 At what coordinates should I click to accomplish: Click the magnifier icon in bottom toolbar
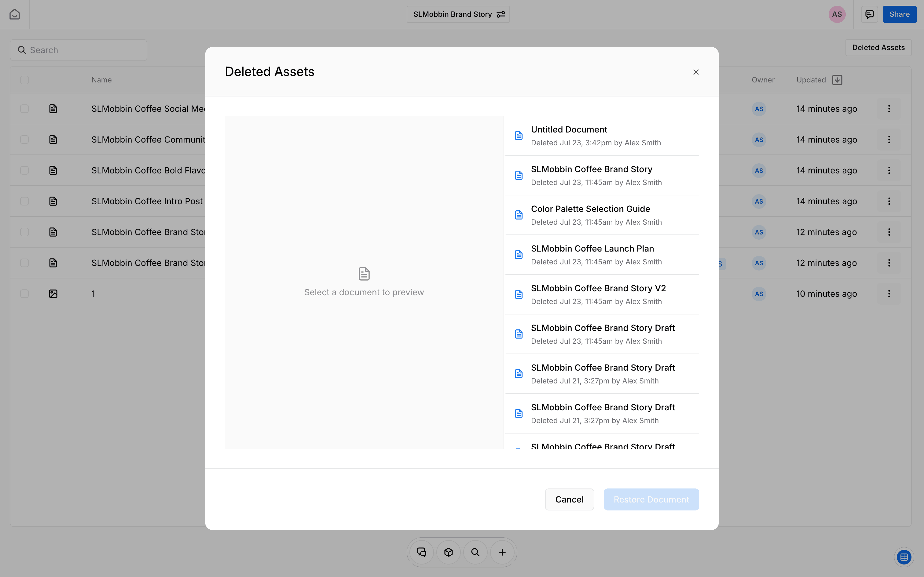[475, 552]
